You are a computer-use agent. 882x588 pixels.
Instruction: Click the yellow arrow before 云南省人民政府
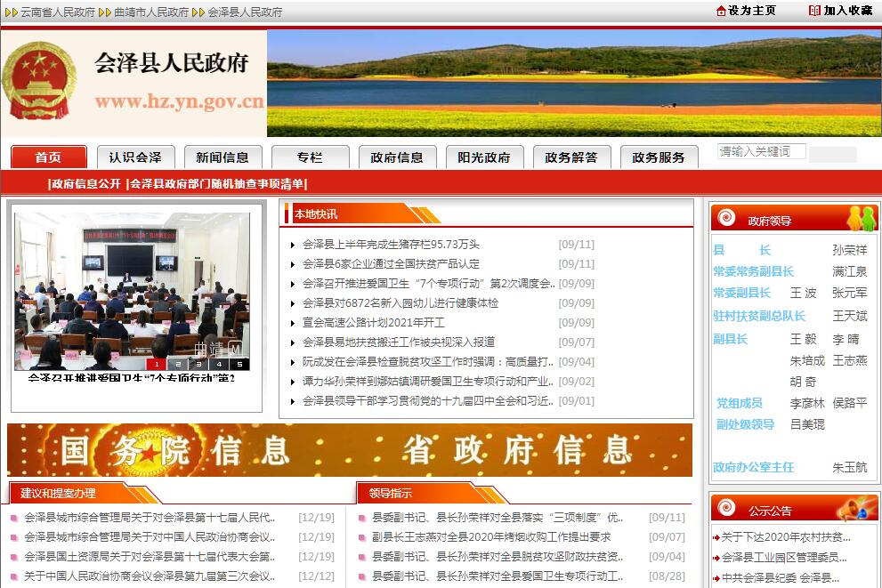[11, 12]
